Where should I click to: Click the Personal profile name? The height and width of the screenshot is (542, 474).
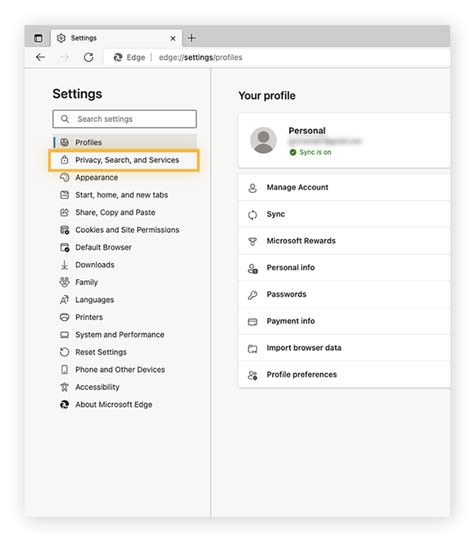coord(307,131)
